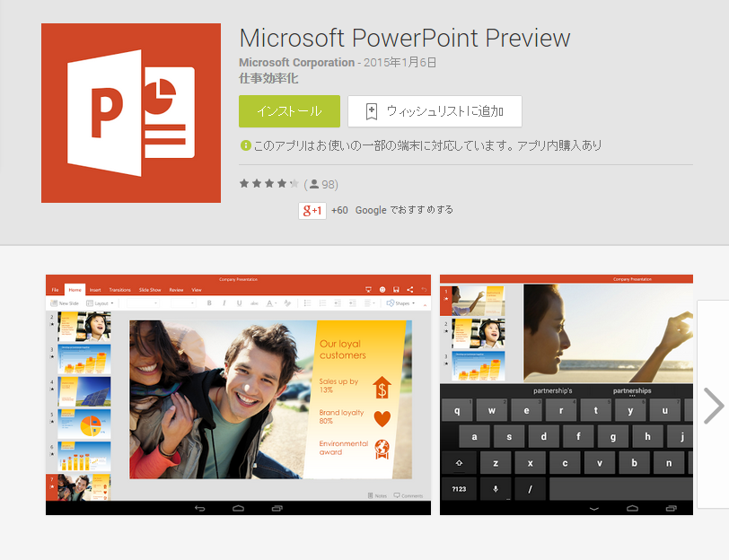
Task: Click the green インストール button
Action: click(290, 111)
